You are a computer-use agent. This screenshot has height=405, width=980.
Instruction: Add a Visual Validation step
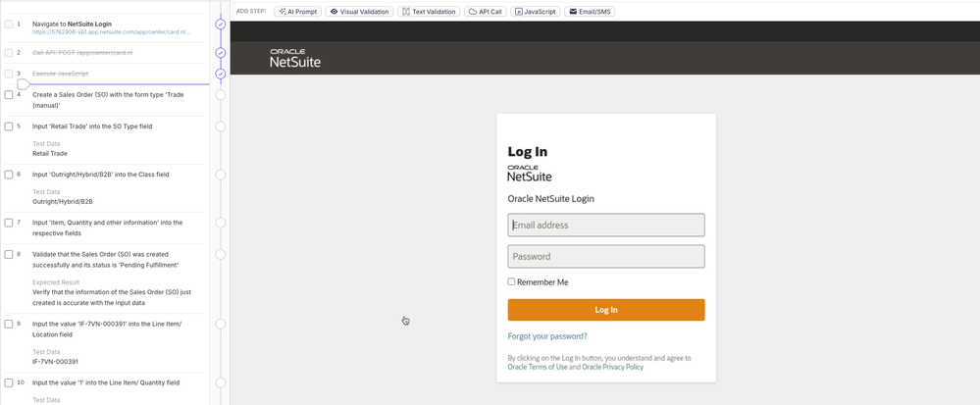[x=360, y=12]
